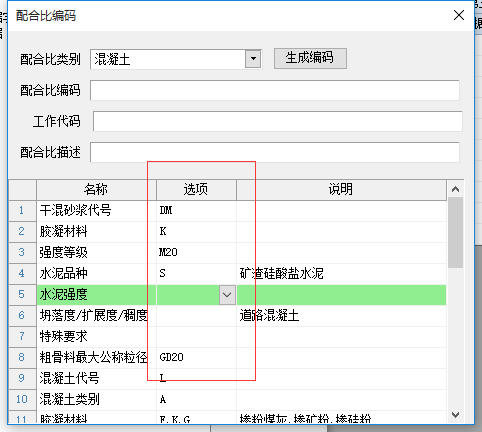Select row 2 胶凝材料 name cell

[x=96, y=232]
